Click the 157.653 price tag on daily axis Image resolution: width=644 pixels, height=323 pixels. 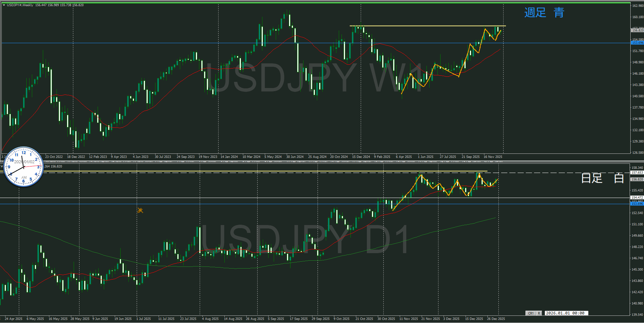(x=637, y=173)
